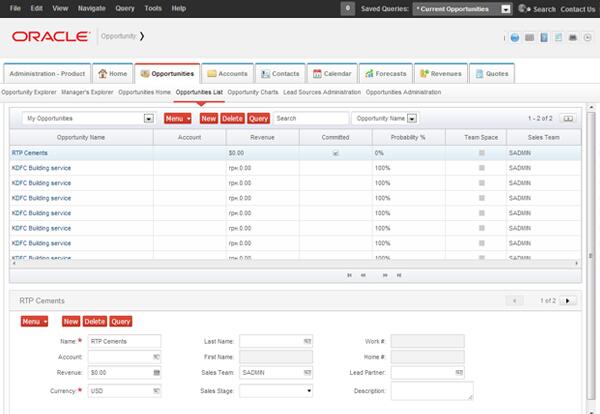Switch to the Quotes tab

[492, 73]
